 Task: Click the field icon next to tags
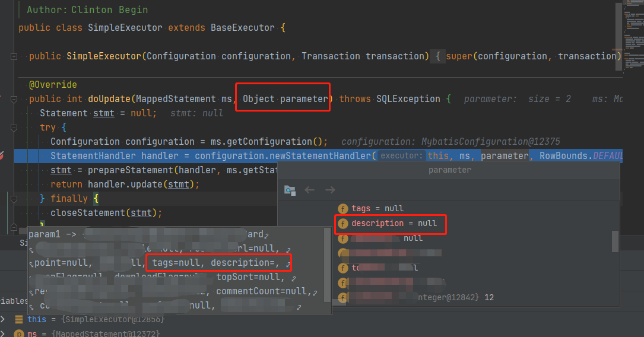(343, 208)
